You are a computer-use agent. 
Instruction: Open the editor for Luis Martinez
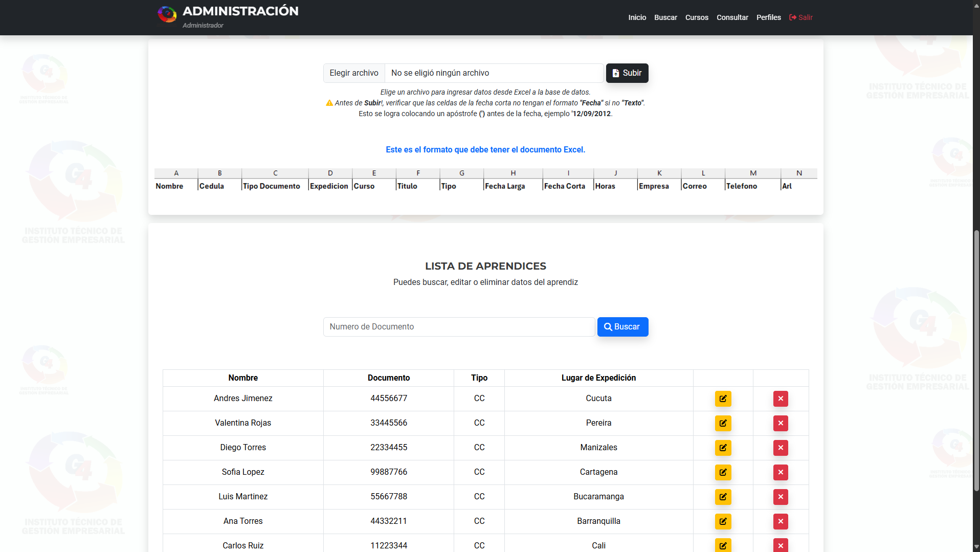click(723, 497)
